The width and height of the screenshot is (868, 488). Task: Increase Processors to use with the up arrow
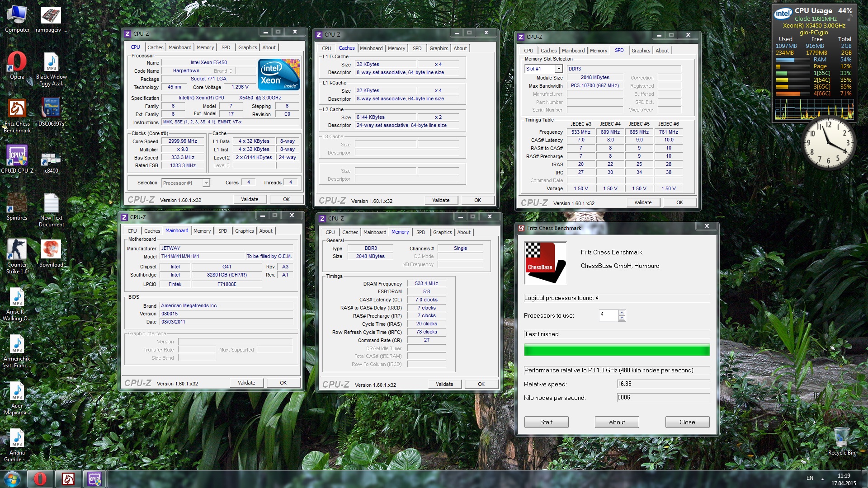click(623, 313)
